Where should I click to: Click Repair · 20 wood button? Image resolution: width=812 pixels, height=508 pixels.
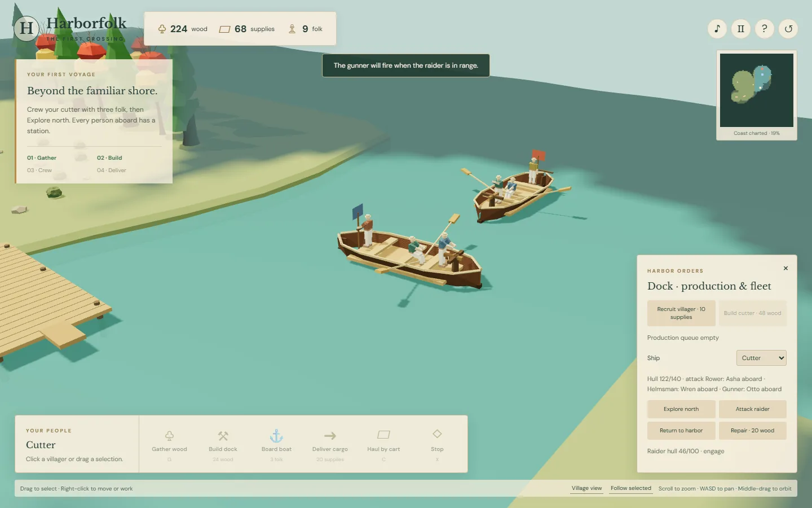(752, 431)
